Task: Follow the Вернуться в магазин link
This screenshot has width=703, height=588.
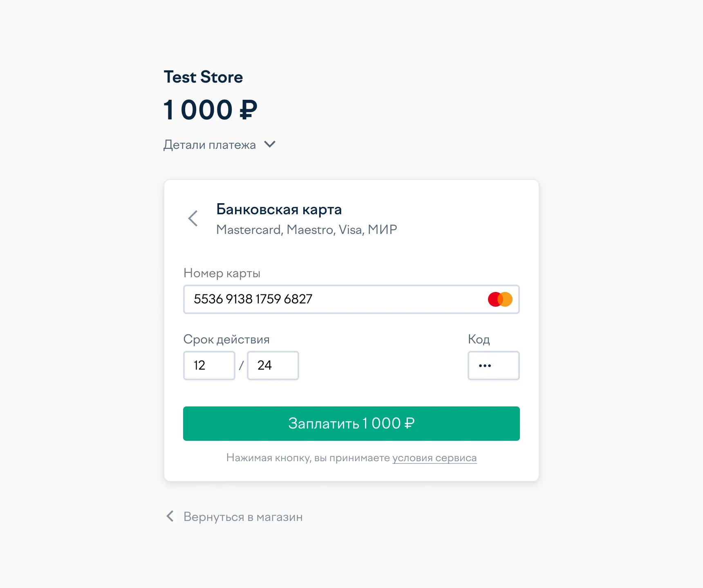Action: 243,517
